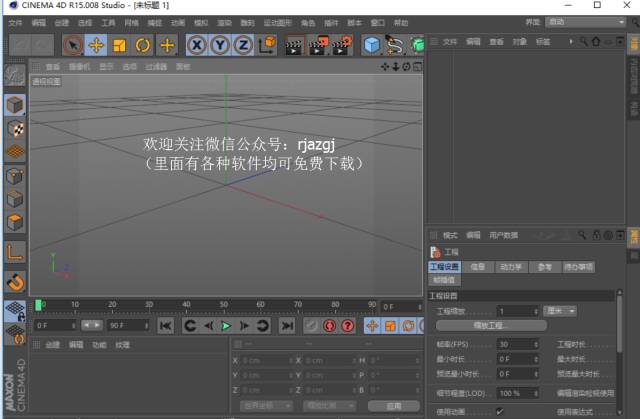Click the timeline ruler at frame 50
The width and height of the screenshot is (640, 419).
tap(221, 305)
